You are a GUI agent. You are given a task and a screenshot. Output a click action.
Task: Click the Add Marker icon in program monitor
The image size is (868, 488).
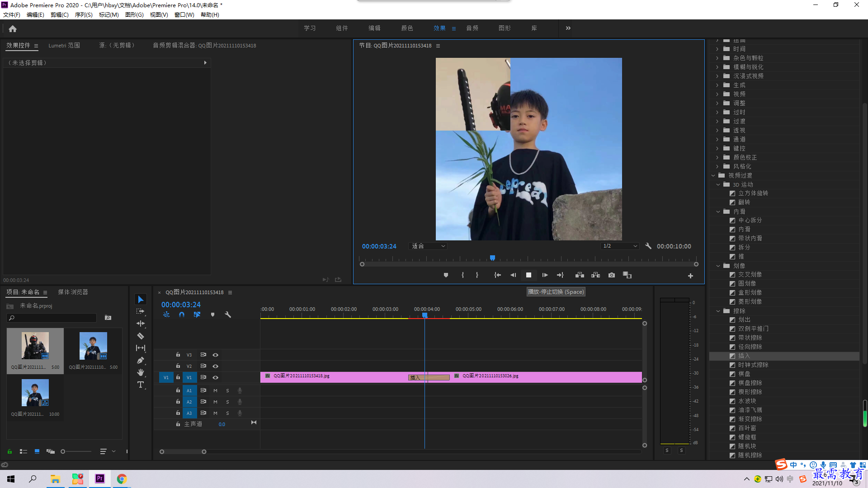[x=446, y=275]
